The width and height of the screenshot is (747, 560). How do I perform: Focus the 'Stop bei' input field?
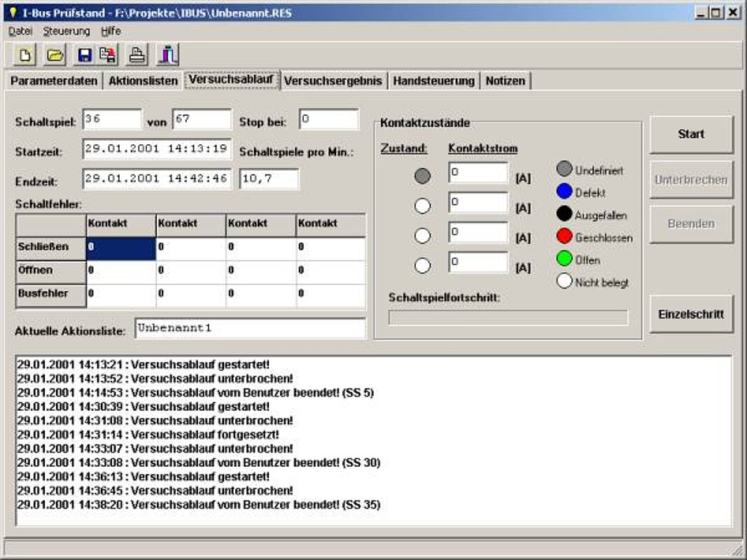tap(329, 120)
